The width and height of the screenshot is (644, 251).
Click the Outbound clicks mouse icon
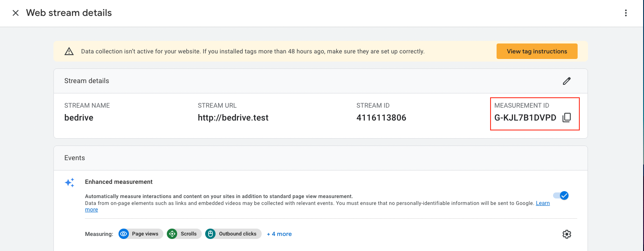coord(210,234)
